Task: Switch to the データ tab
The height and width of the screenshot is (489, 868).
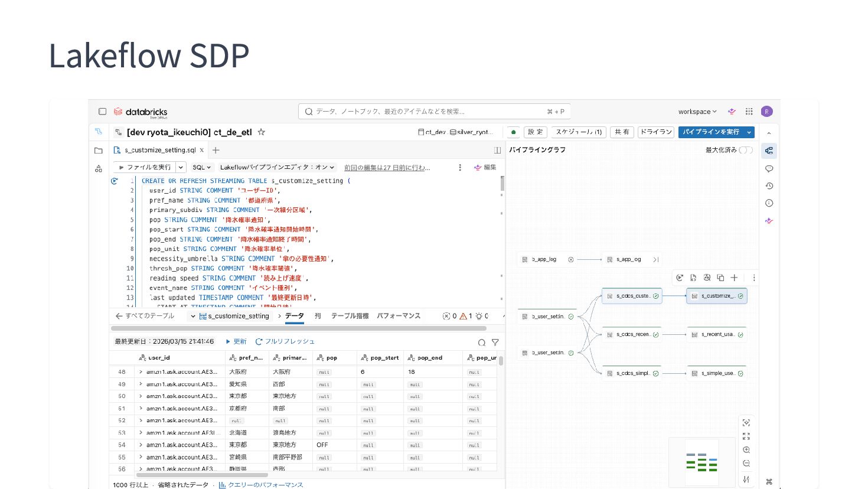Action: click(x=294, y=316)
